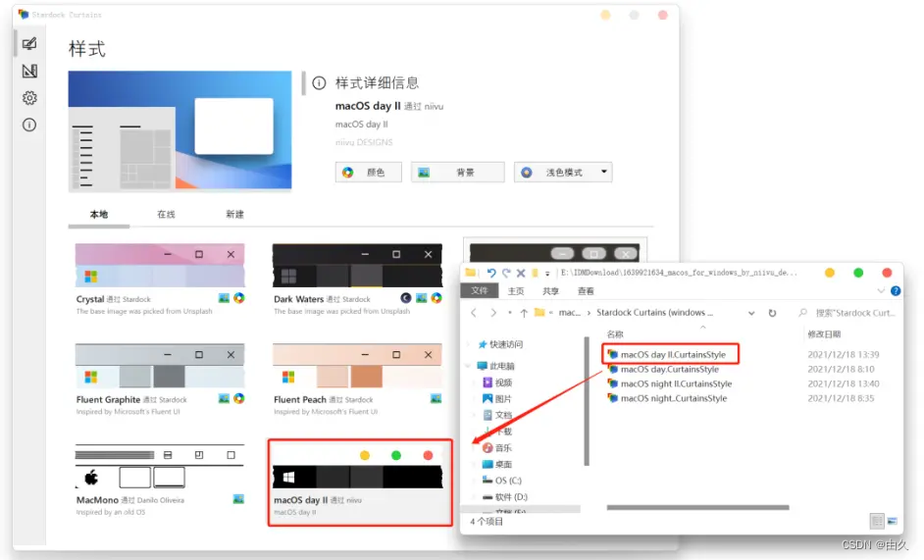Go back in Explorer navigation
The height and width of the screenshot is (560, 924).
pos(474,313)
